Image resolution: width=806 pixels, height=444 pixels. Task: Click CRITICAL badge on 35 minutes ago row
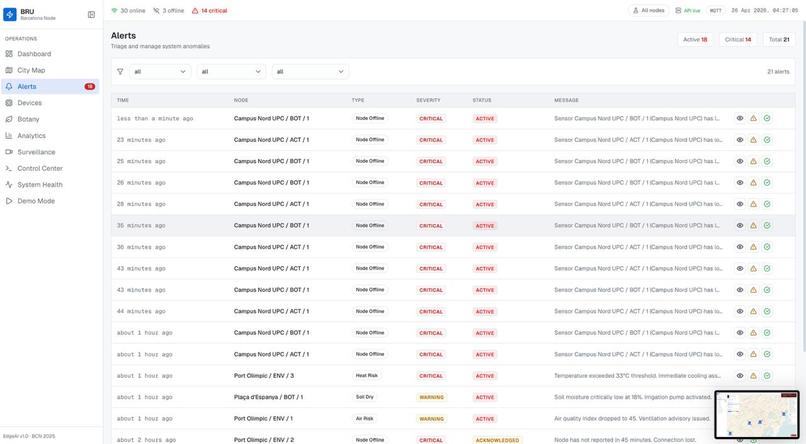(431, 226)
